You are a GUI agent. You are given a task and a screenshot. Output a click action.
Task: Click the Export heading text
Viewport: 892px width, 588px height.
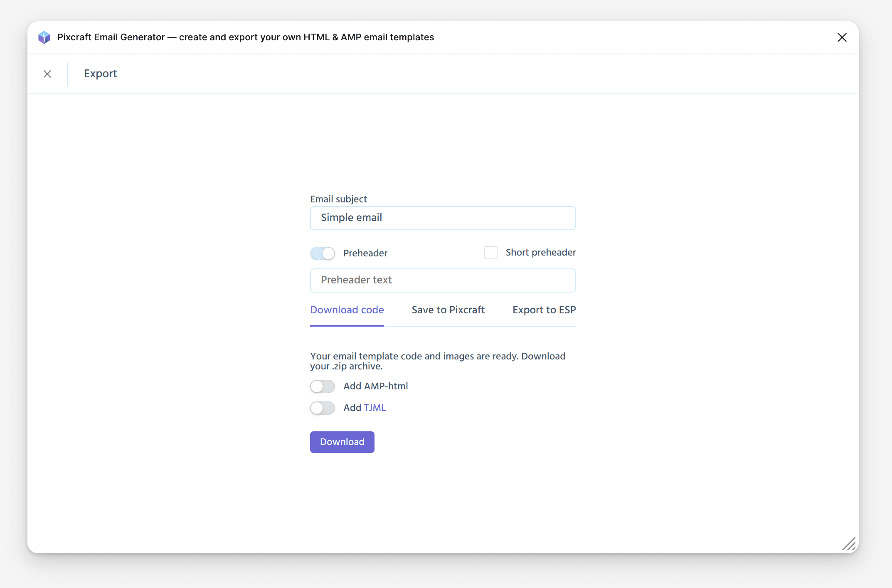tap(100, 74)
